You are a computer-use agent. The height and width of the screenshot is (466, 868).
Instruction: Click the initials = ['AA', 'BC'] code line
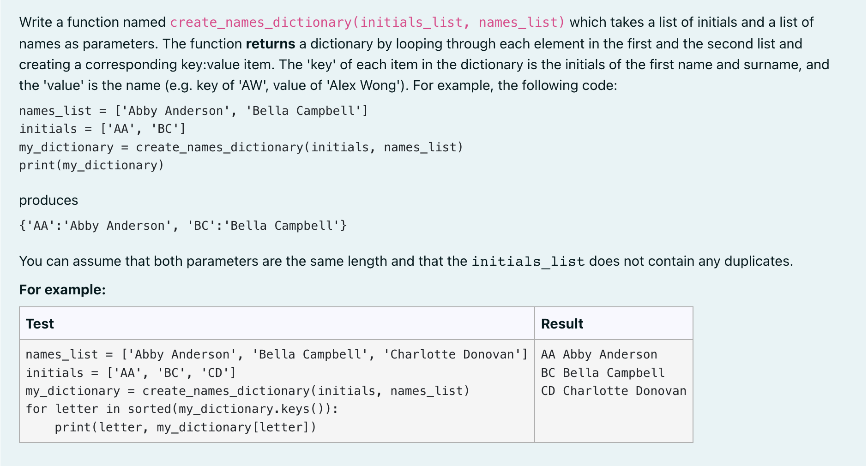tap(102, 129)
